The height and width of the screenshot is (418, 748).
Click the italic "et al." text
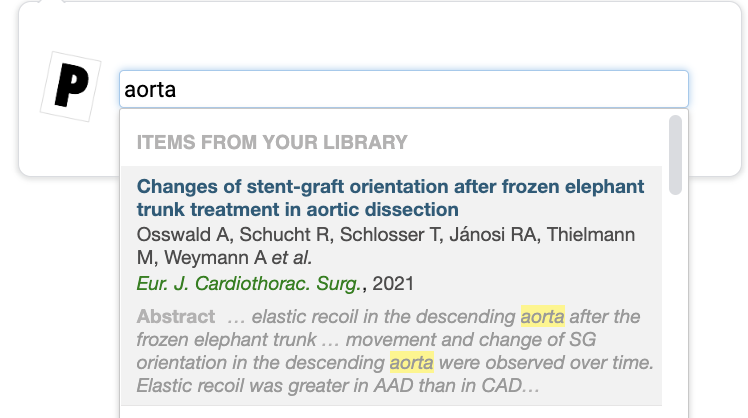point(291,258)
